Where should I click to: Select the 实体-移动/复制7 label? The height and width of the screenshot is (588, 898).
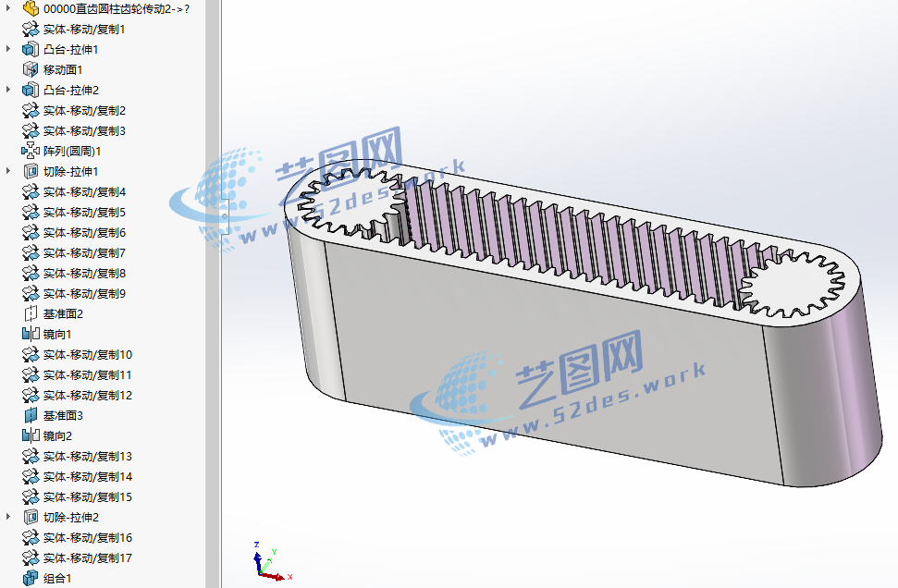point(84,253)
